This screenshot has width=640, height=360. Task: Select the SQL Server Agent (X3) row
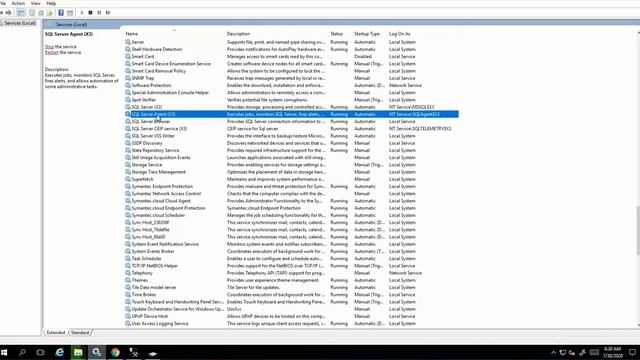pyautogui.click(x=292, y=114)
